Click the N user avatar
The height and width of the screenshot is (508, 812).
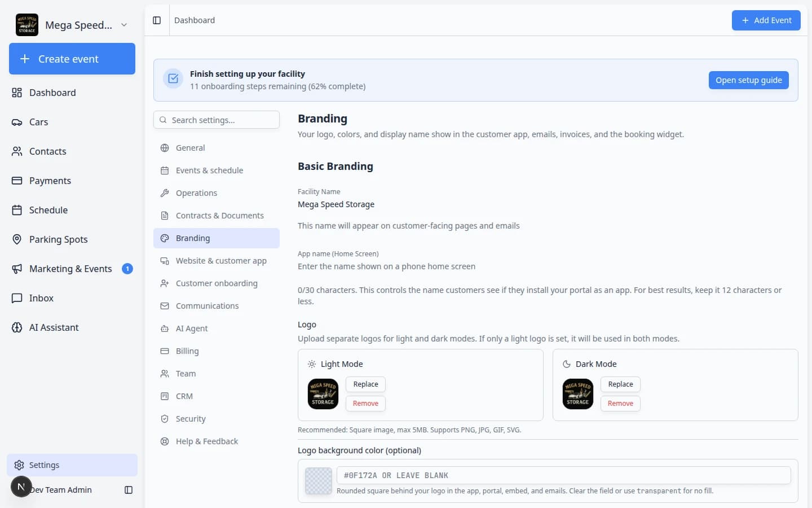coord(21,487)
